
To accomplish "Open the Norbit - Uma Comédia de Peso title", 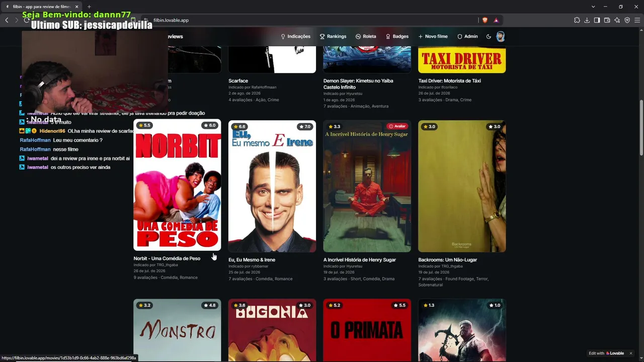I will [x=167, y=258].
